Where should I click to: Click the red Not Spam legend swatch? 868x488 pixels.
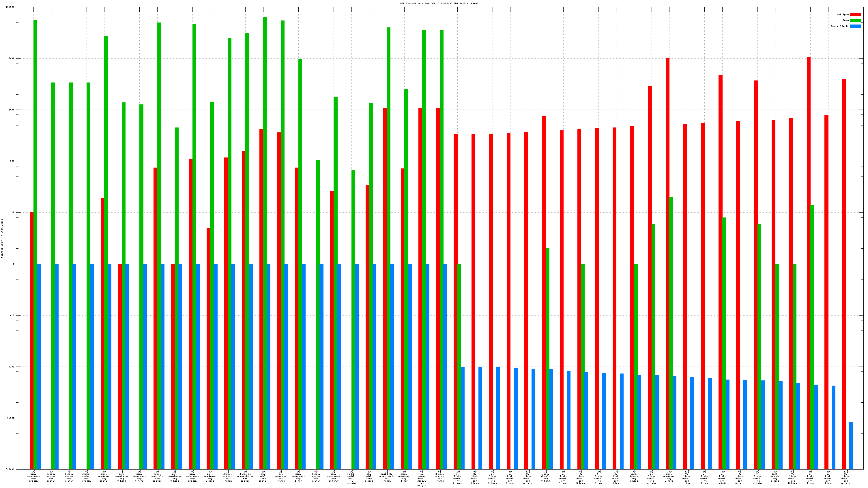click(x=855, y=14)
